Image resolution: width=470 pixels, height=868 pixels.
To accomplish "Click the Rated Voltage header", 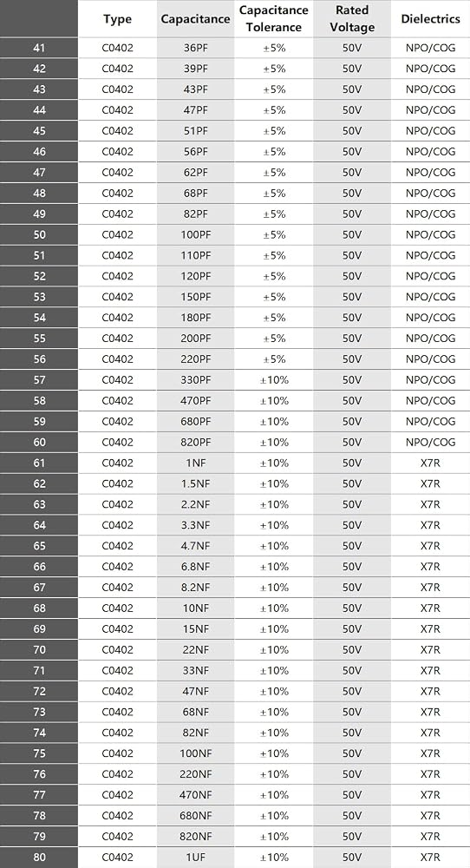I will point(352,19).
